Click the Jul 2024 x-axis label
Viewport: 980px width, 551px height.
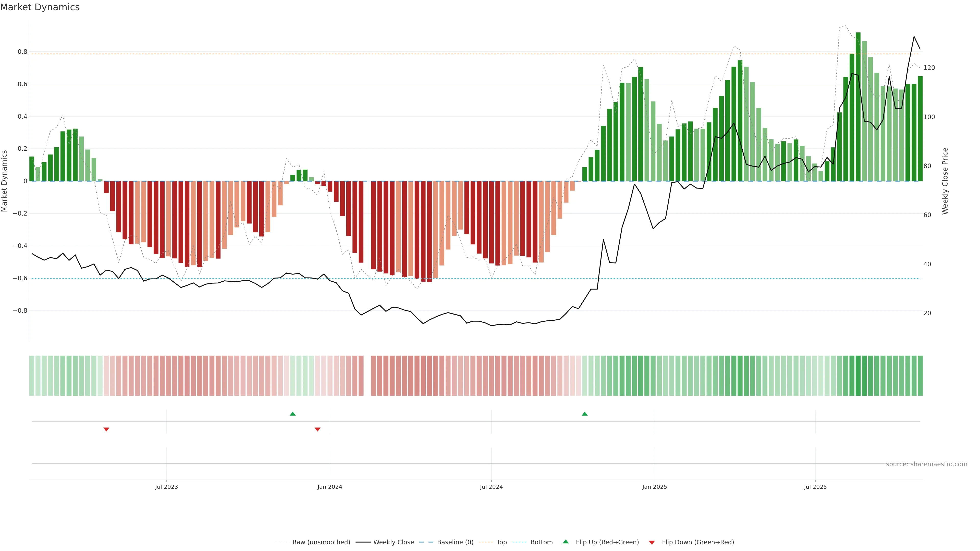tap(491, 487)
